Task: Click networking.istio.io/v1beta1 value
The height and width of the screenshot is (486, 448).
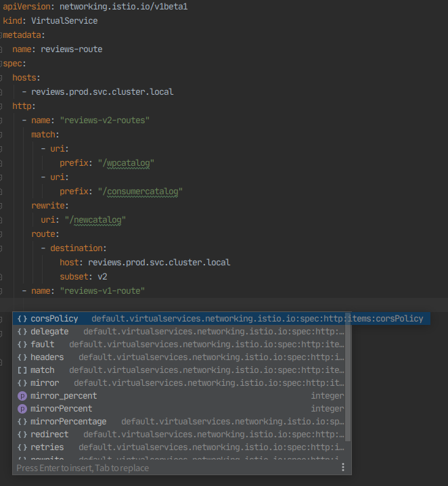Action: [124, 7]
